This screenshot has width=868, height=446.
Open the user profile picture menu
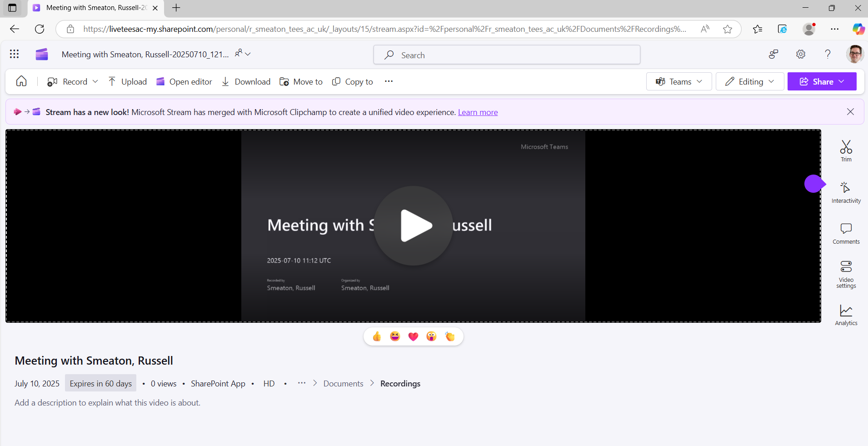pyautogui.click(x=855, y=54)
